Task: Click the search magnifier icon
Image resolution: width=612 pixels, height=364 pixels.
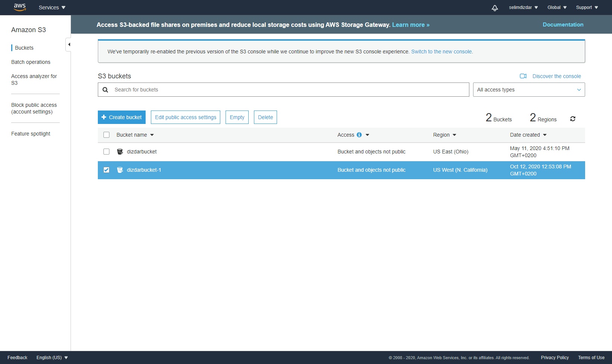Action: (x=105, y=90)
